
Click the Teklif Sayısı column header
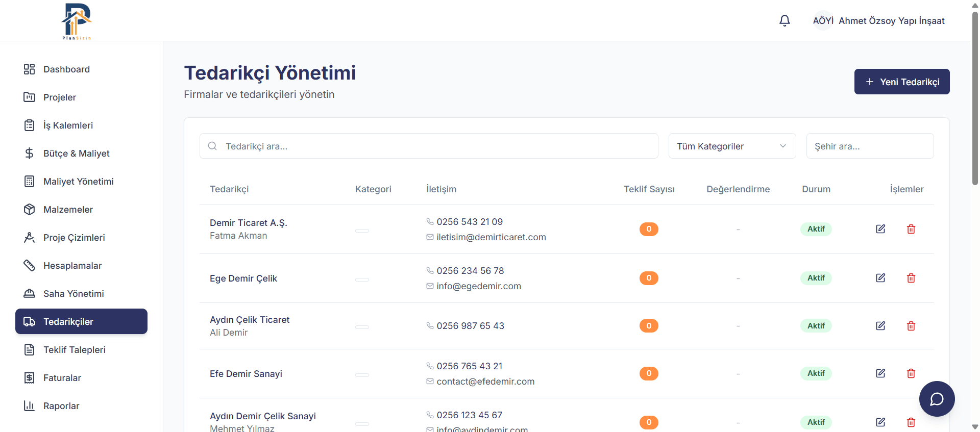point(649,189)
